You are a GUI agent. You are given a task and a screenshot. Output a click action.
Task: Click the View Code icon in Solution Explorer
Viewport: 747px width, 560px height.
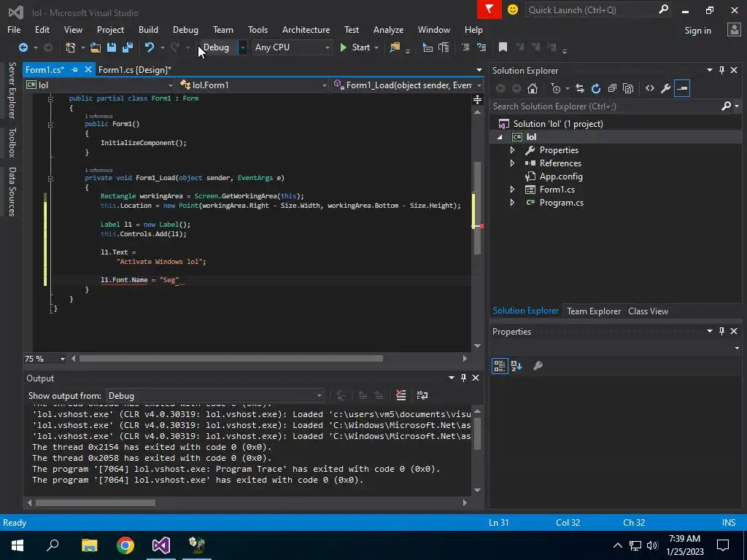click(x=650, y=88)
